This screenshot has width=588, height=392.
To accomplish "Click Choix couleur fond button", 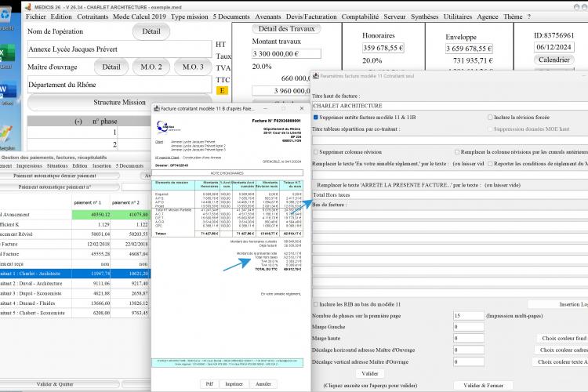I will (563, 339).
